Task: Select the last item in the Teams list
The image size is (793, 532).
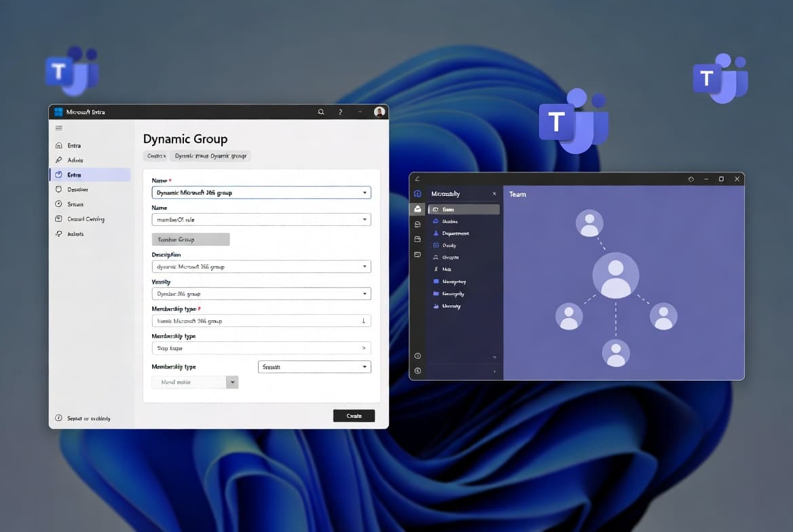Action: tap(464, 306)
